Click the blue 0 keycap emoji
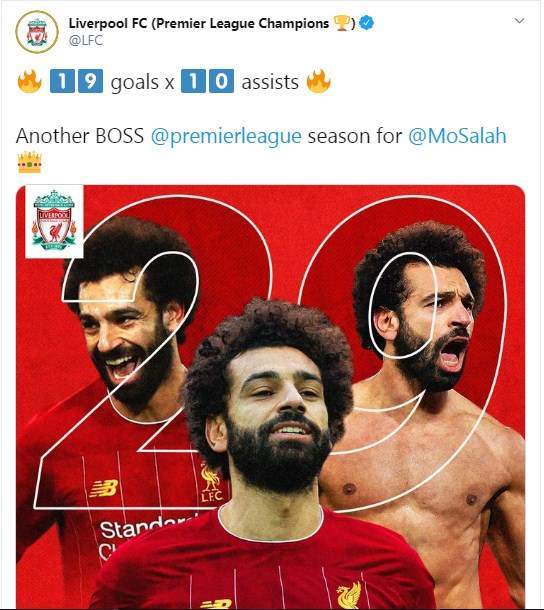 coord(221,81)
